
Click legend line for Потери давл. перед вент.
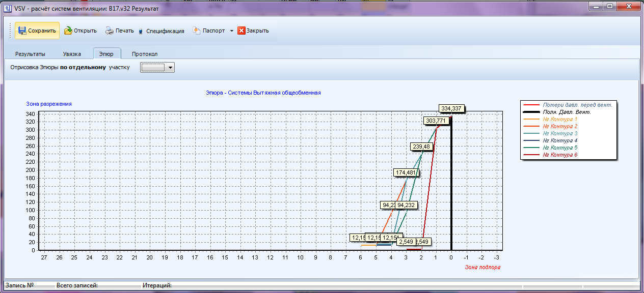click(x=532, y=104)
